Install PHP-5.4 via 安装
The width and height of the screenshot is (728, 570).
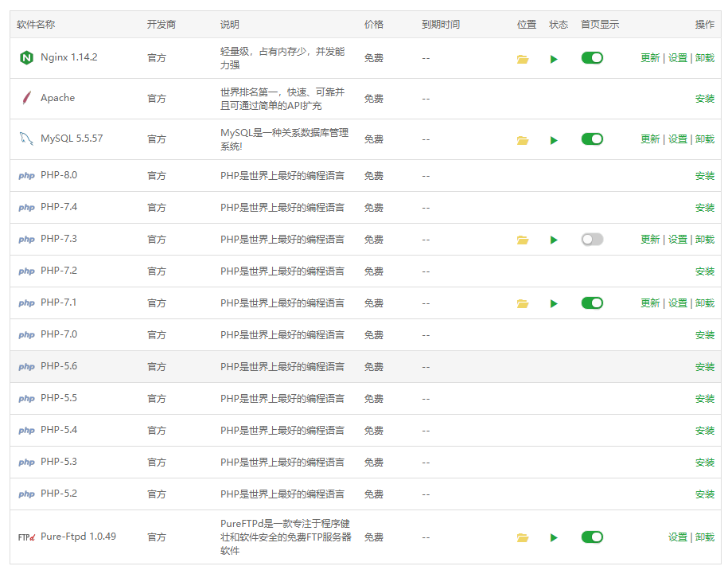coord(705,431)
